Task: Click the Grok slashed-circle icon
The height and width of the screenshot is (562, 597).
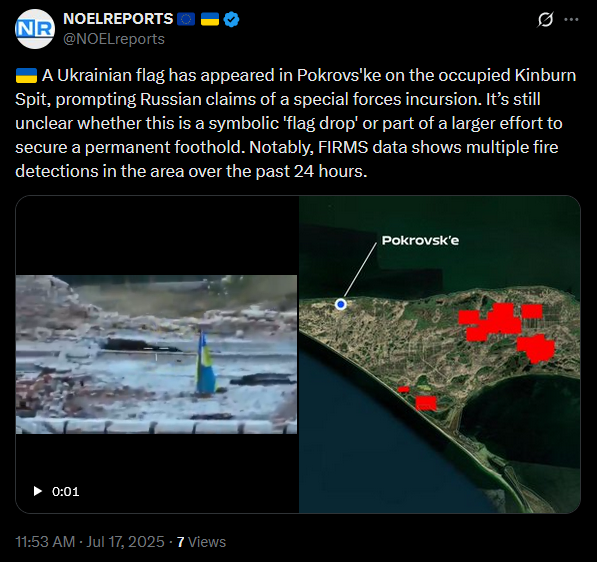Action: (x=545, y=19)
